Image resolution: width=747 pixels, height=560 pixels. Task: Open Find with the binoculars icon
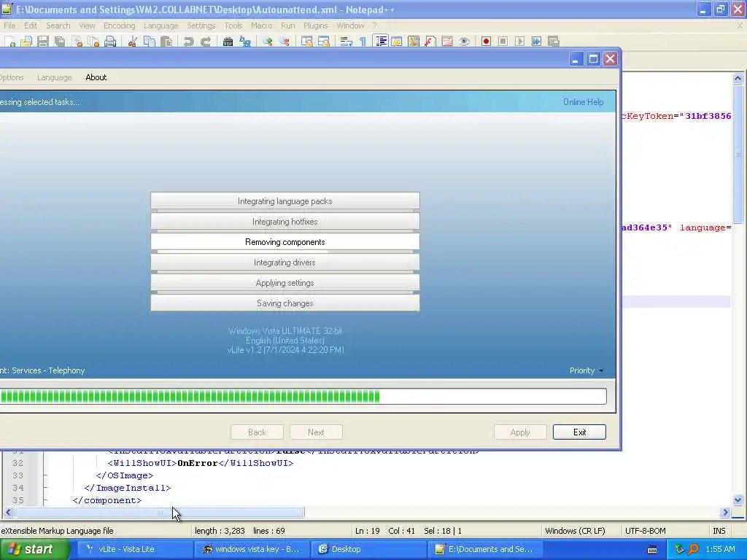coord(228,42)
